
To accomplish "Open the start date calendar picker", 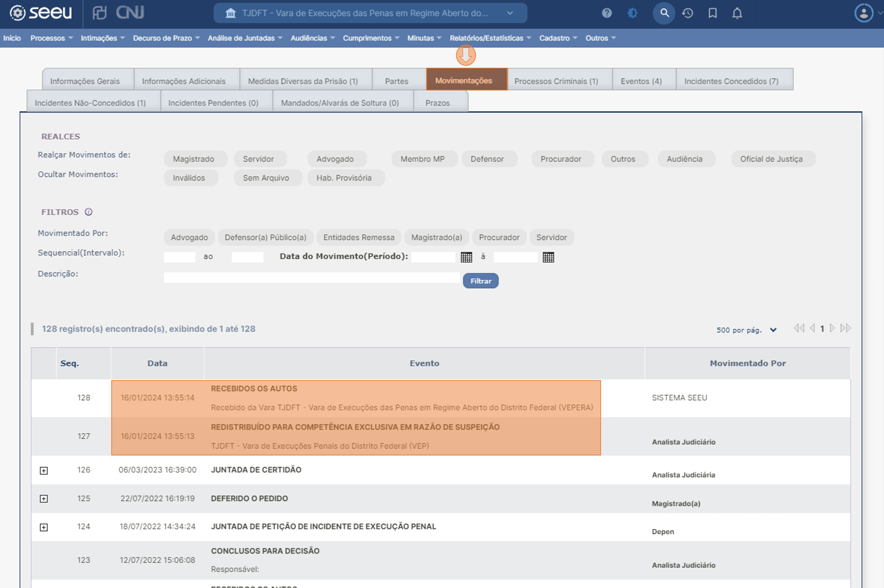I will (x=466, y=257).
